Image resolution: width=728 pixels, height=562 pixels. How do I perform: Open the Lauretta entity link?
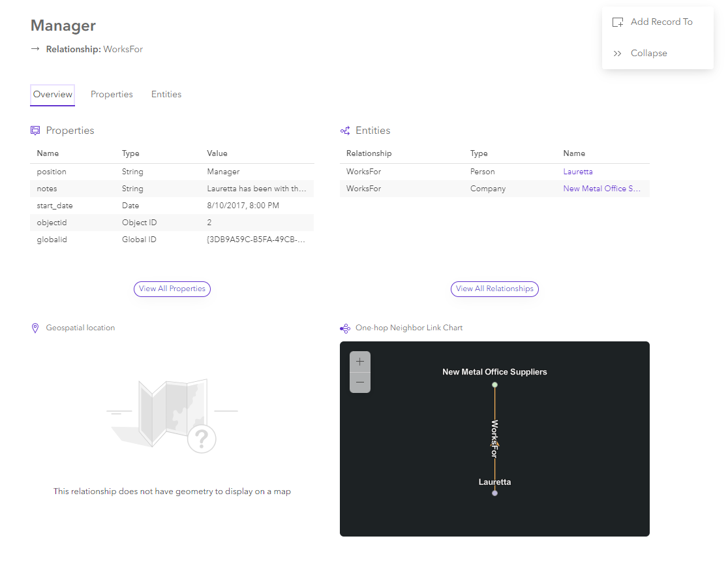tap(578, 171)
